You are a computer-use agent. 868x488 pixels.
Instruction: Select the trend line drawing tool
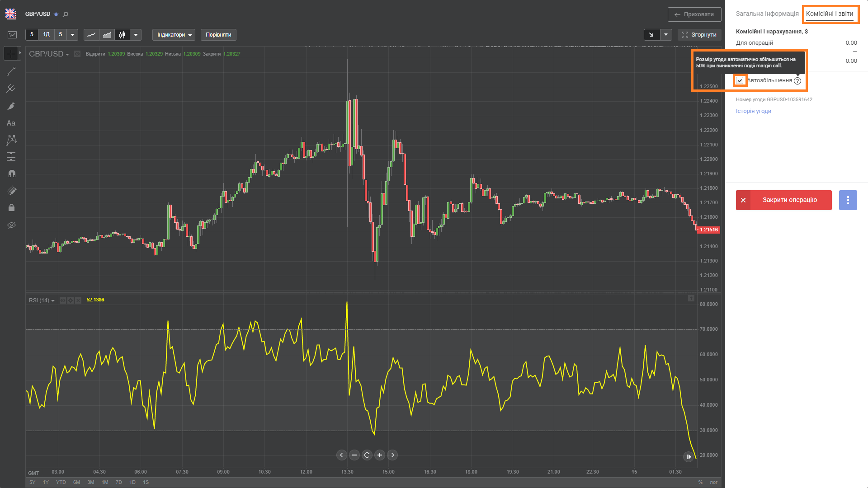pos(11,71)
